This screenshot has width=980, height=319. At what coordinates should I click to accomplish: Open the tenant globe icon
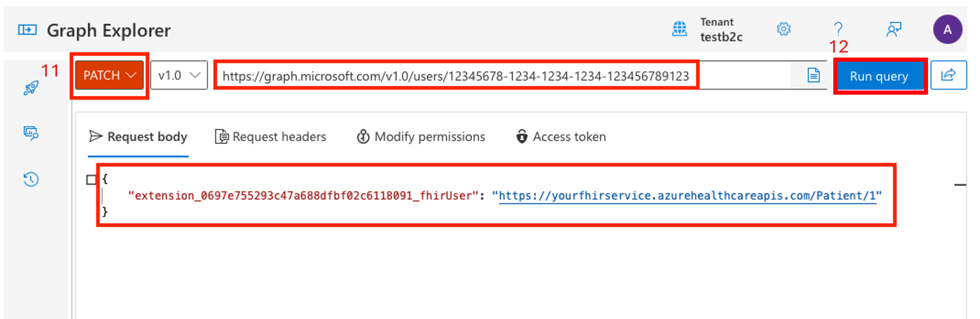coord(679,29)
